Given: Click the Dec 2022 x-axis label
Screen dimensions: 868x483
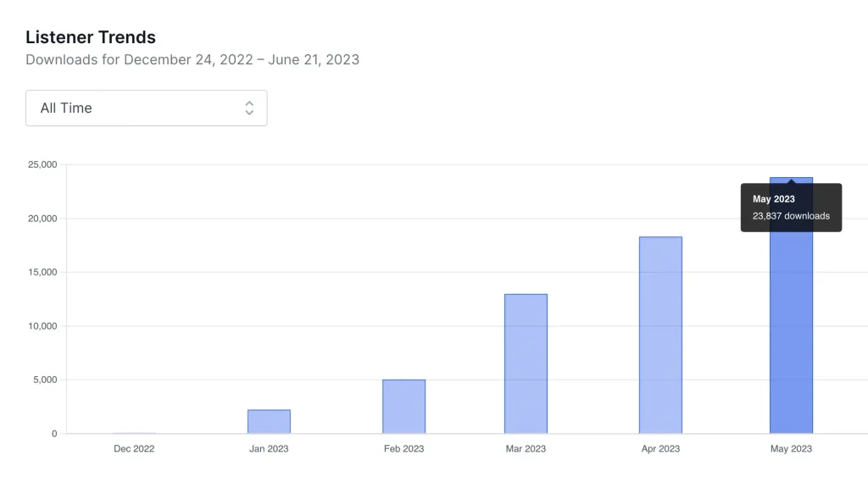Looking at the screenshot, I should (x=134, y=449).
